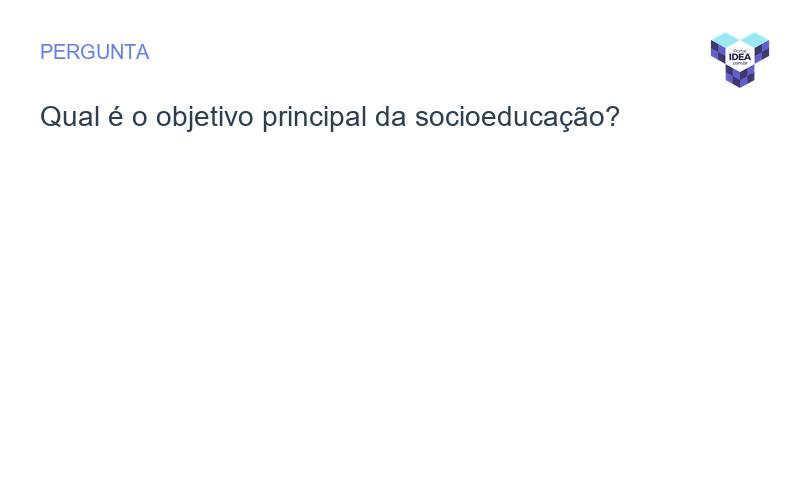
Task: Click the bottom purple checkered cube of logo
Action: pyautogui.click(x=740, y=77)
